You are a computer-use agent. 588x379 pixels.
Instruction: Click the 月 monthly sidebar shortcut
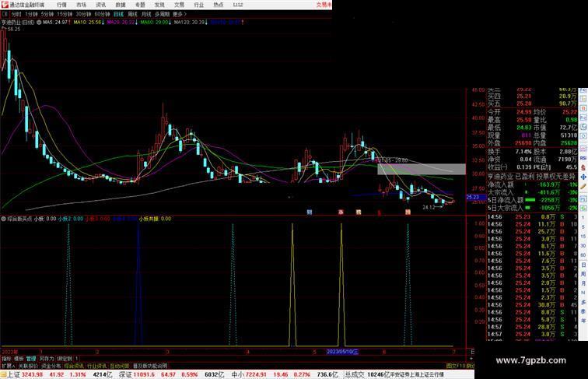coord(583,283)
